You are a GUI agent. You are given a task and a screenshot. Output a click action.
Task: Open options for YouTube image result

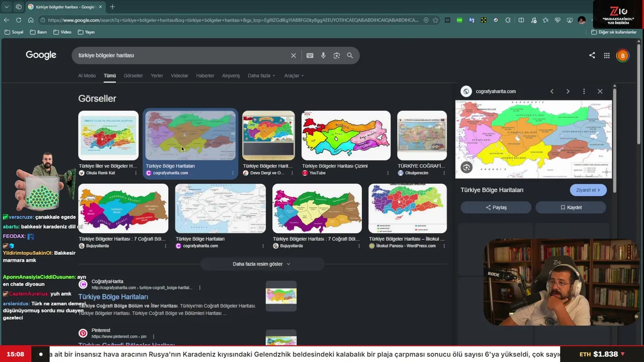pyautogui.click(x=387, y=173)
